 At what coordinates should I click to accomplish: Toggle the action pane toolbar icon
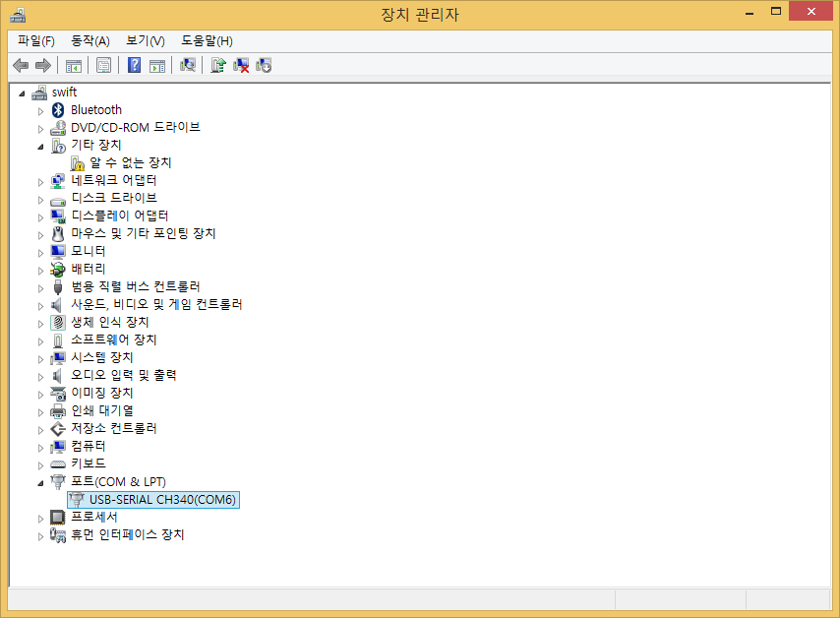pyautogui.click(x=157, y=66)
